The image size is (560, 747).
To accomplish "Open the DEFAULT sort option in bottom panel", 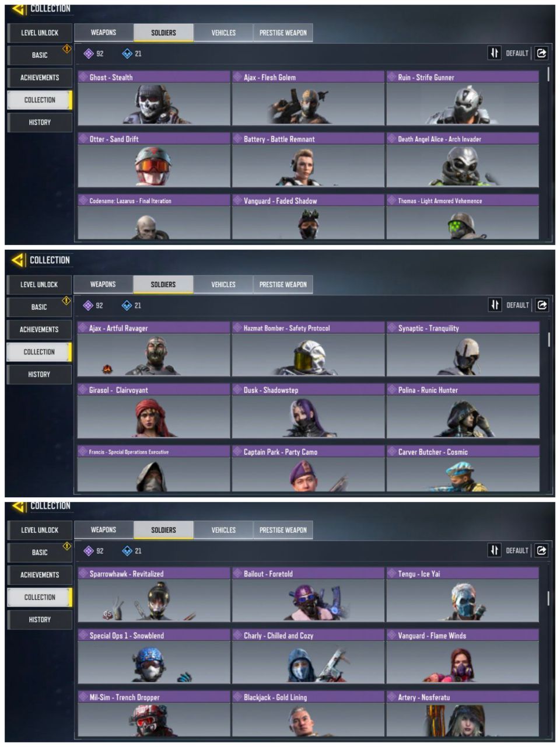I will 517,550.
